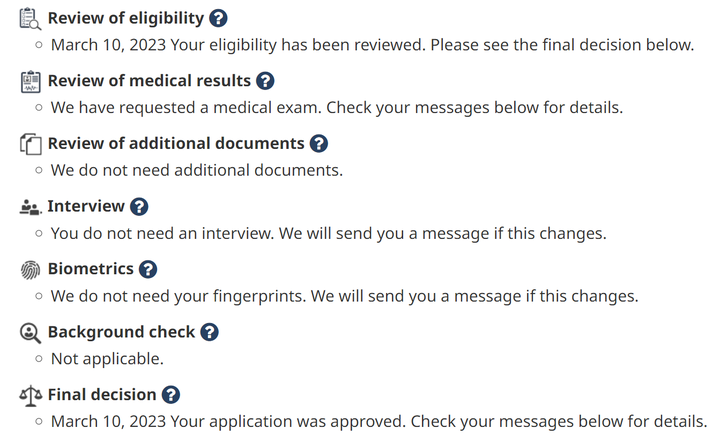Viewport: 720px width, 443px height.
Task: Click the eligibility clipboard magnifier icon
Action: coord(31,19)
